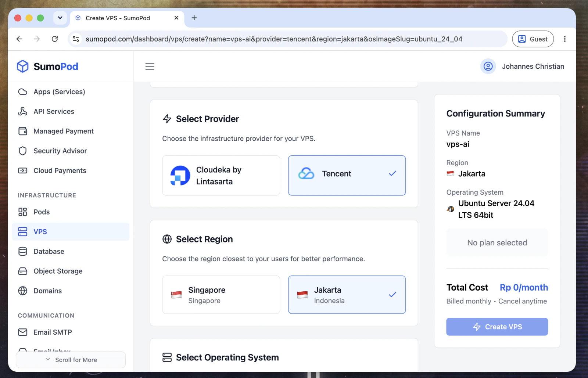The height and width of the screenshot is (378, 588).
Task: Click the Select Provider heading
Action: click(208, 119)
